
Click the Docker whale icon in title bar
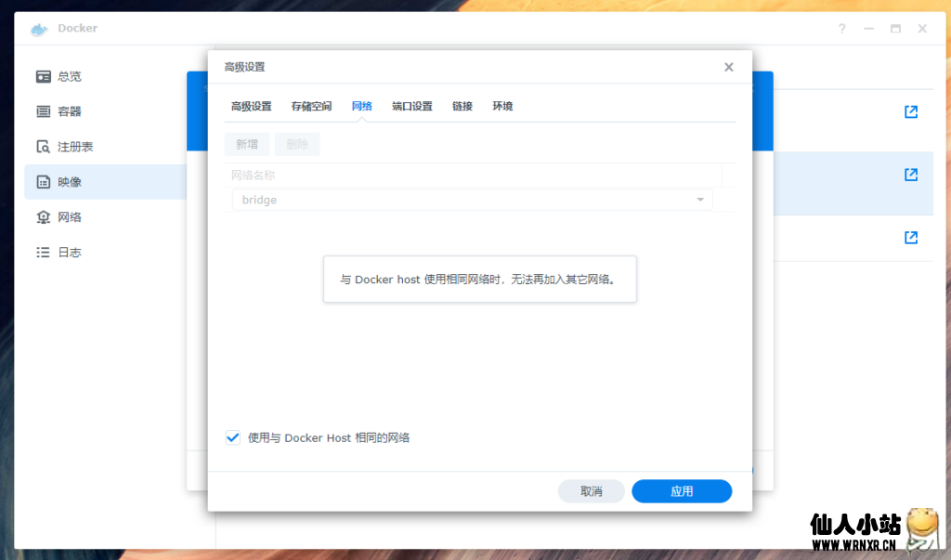click(39, 29)
